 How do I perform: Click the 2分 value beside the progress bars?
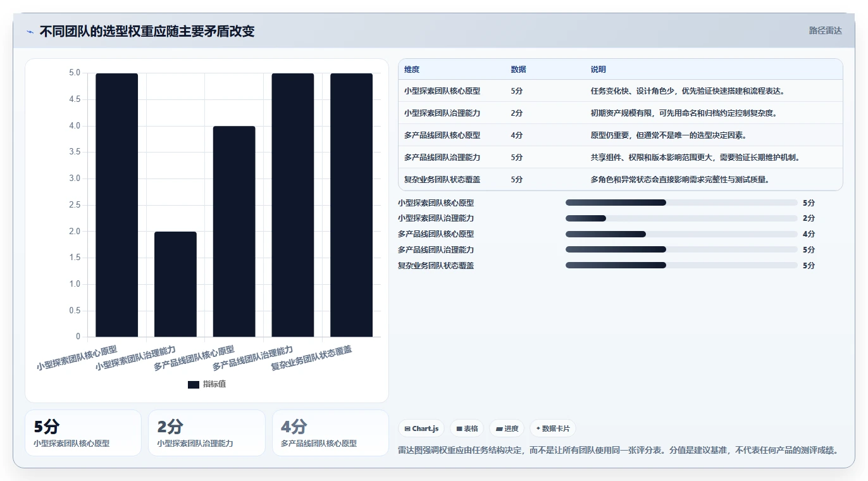tap(809, 218)
